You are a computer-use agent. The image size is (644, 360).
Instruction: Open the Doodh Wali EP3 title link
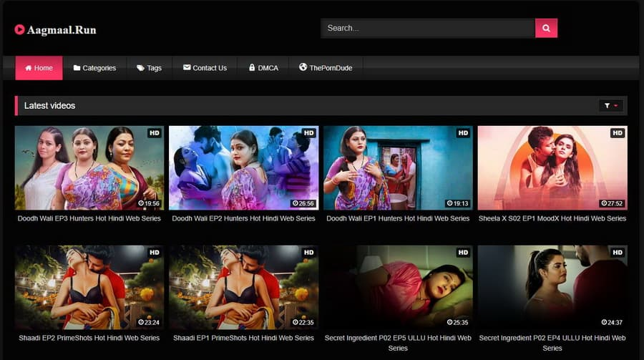coord(89,218)
